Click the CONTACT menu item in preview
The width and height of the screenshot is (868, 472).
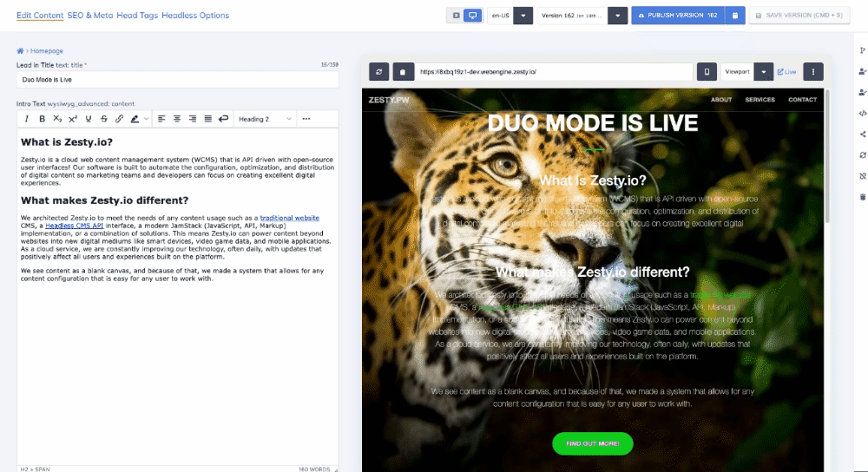pyautogui.click(x=803, y=100)
